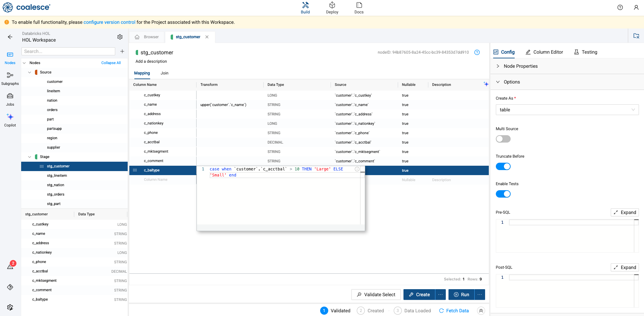The height and width of the screenshot is (316, 644).
Task: Close the stg_customer tab
Action: tap(207, 37)
